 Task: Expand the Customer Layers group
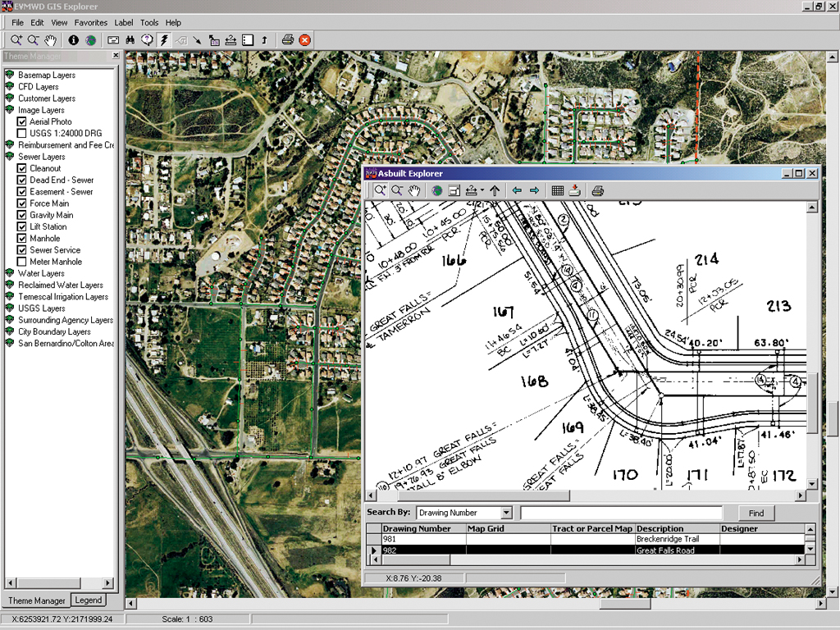(10, 98)
